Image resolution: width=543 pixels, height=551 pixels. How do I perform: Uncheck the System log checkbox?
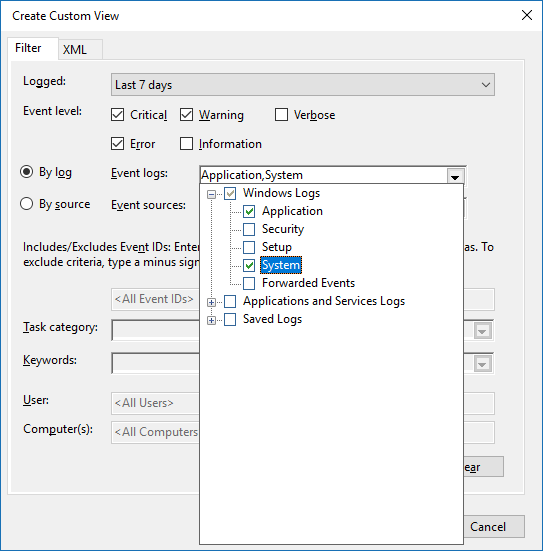point(249,265)
